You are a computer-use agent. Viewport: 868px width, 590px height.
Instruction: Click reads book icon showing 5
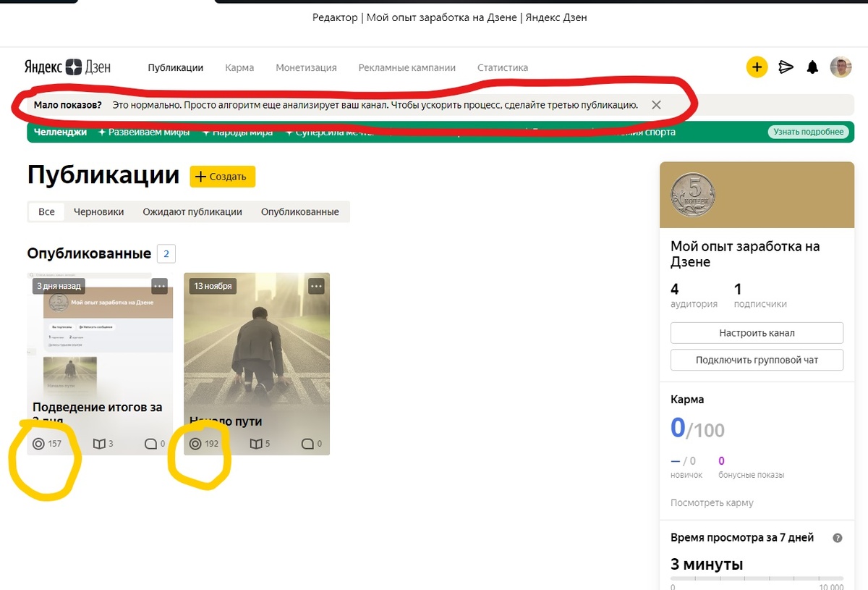click(x=256, y=444)
